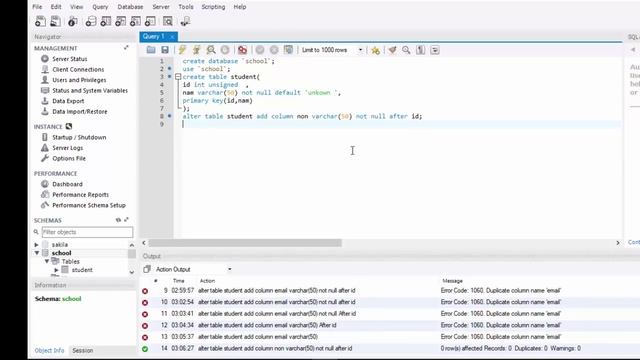Open Options File
Image resolution: width=640 pixels, height=360 pixels.
tap(69, 158)
